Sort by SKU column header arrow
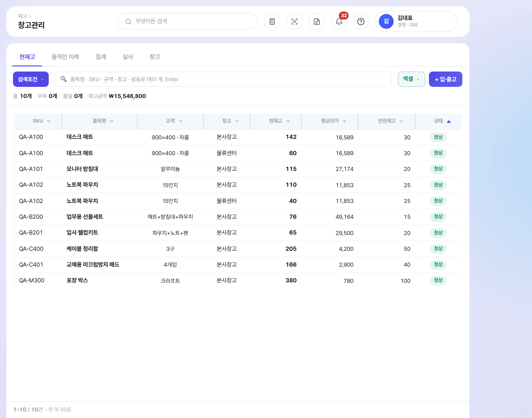The image size is (532, 418). 49,121
